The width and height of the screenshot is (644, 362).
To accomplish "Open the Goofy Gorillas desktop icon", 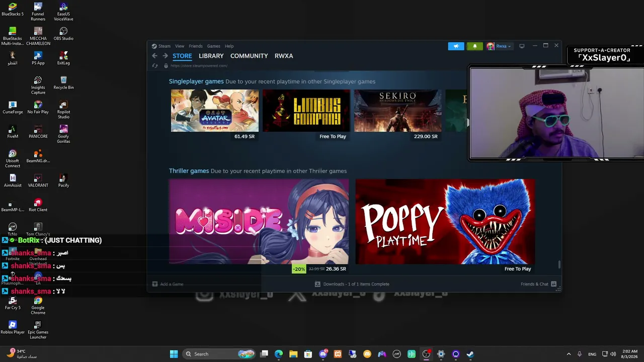I will 63,134.
